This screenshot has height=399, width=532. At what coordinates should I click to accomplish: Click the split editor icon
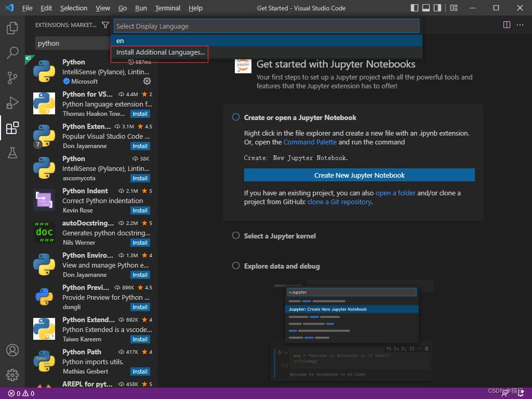(x=507, y=25)
